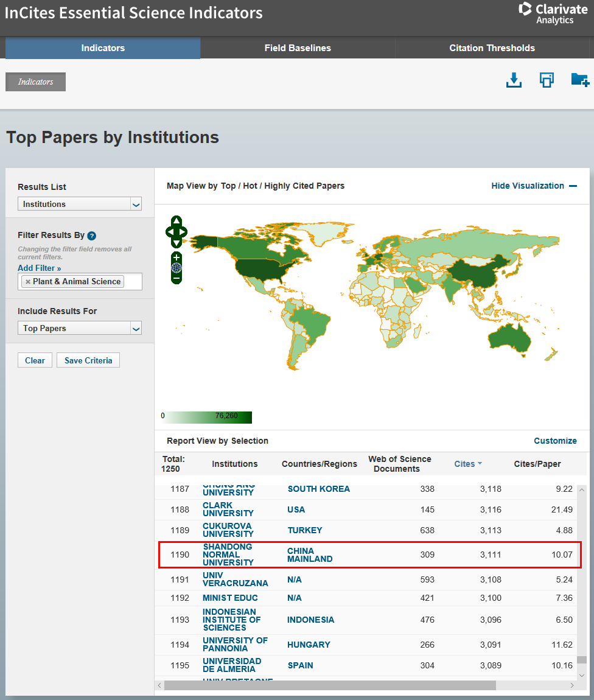Reset map to world view globe icon
The height and width of the screenshot is (700, 594).
(176, 268)
